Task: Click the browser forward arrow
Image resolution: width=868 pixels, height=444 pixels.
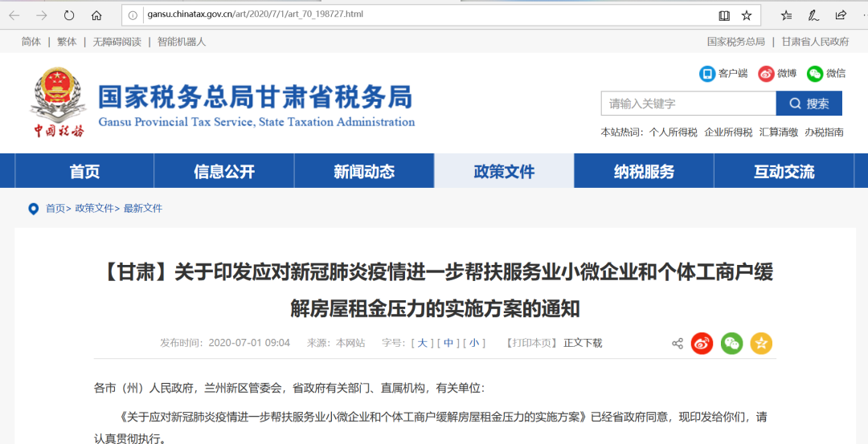Action: [x=42, y=15]
